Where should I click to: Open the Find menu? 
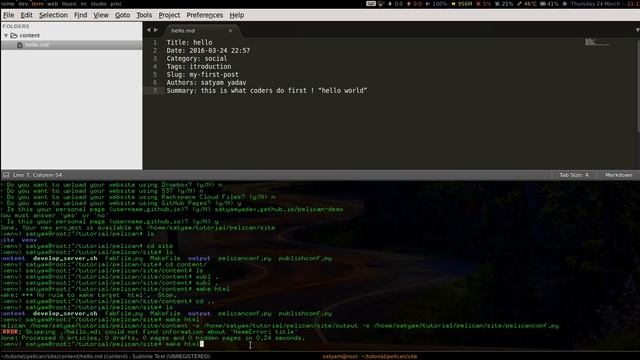(80, 15)
